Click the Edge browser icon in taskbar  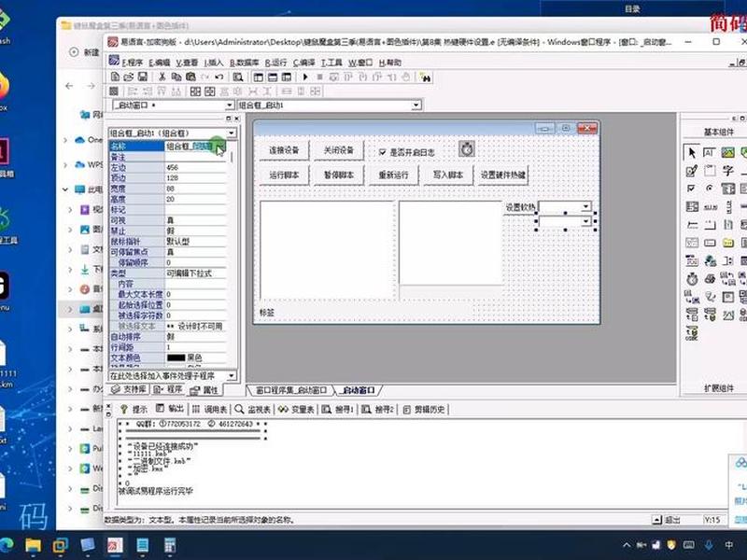pyautogui.click(x=7, y=545)
